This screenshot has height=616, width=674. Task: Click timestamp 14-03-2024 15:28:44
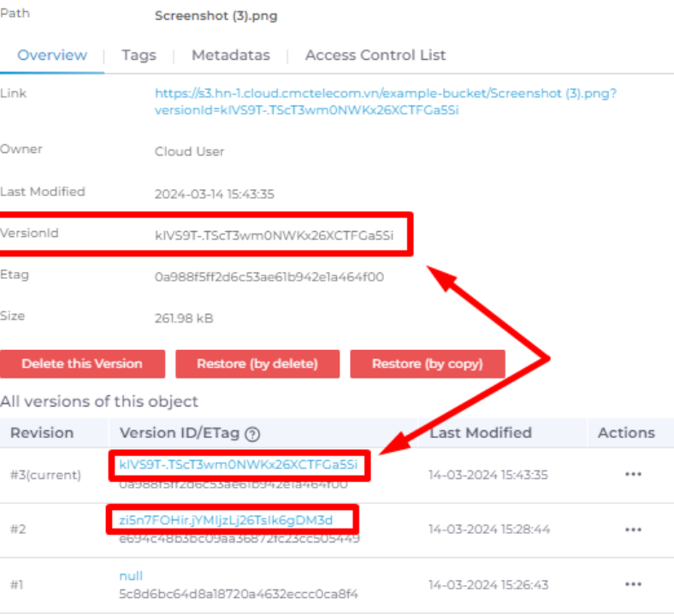pos(489,530)
